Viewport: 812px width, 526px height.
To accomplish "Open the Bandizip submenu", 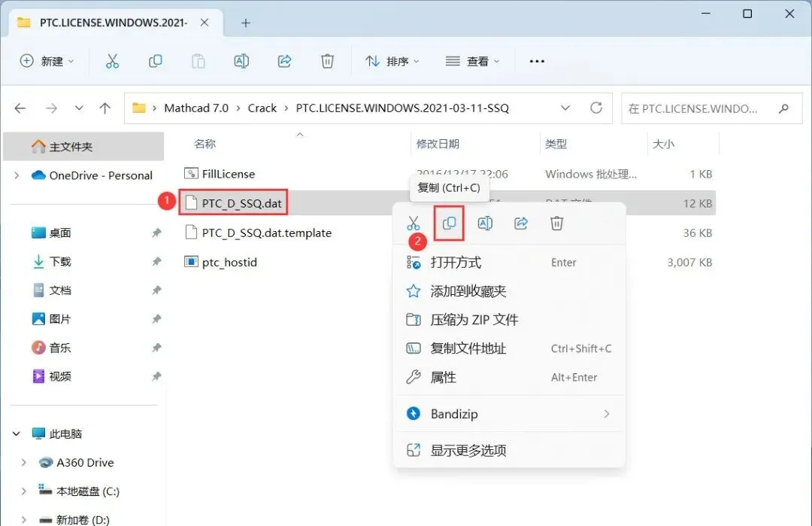I will [x=510, y=414].
